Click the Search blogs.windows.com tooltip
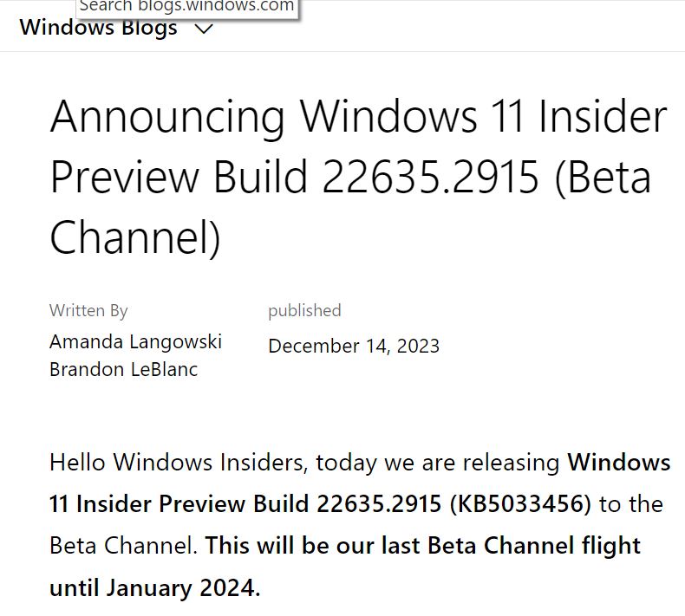 tap(186, 7)
